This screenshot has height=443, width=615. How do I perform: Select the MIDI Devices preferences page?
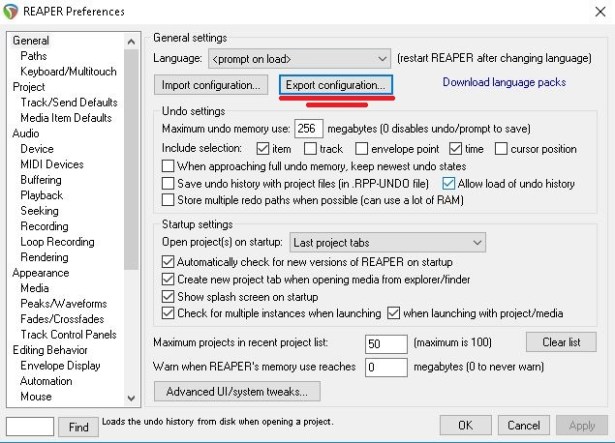(52, 164)
